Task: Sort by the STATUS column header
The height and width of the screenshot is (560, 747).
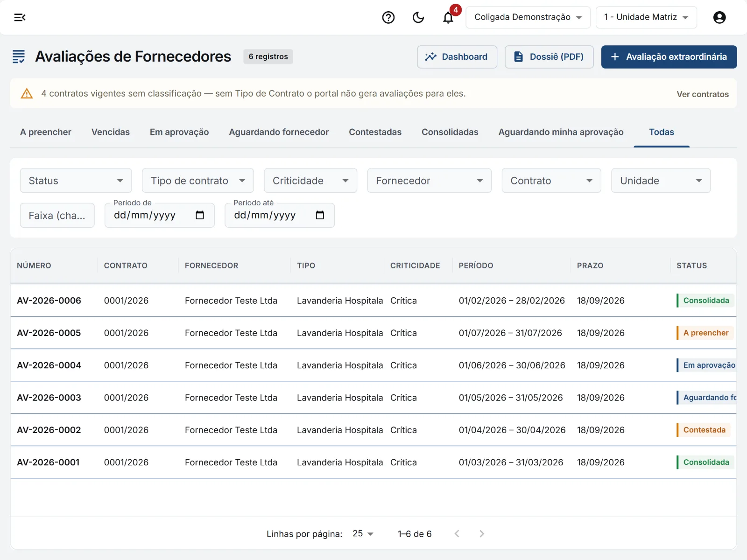Action: click(692, 266)
